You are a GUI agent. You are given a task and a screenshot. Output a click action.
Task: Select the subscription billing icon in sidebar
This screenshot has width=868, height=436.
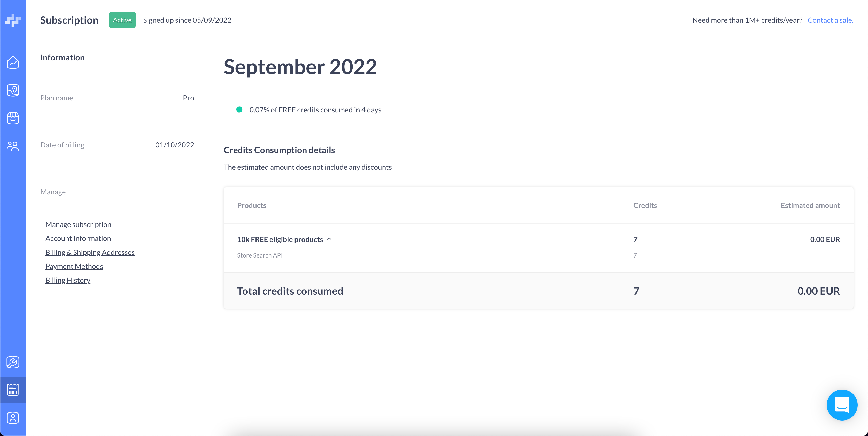coord(13,390)
